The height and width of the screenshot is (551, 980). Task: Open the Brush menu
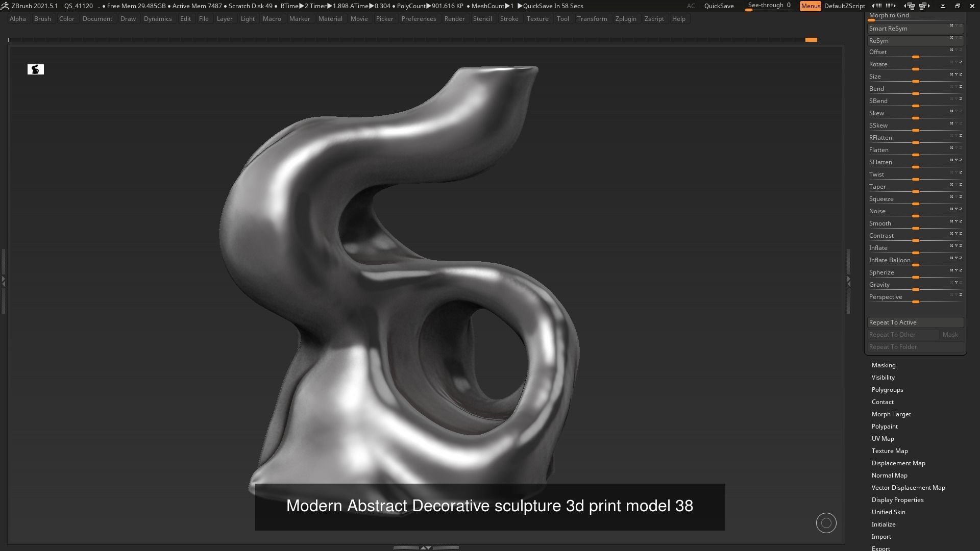click(42, 19)
